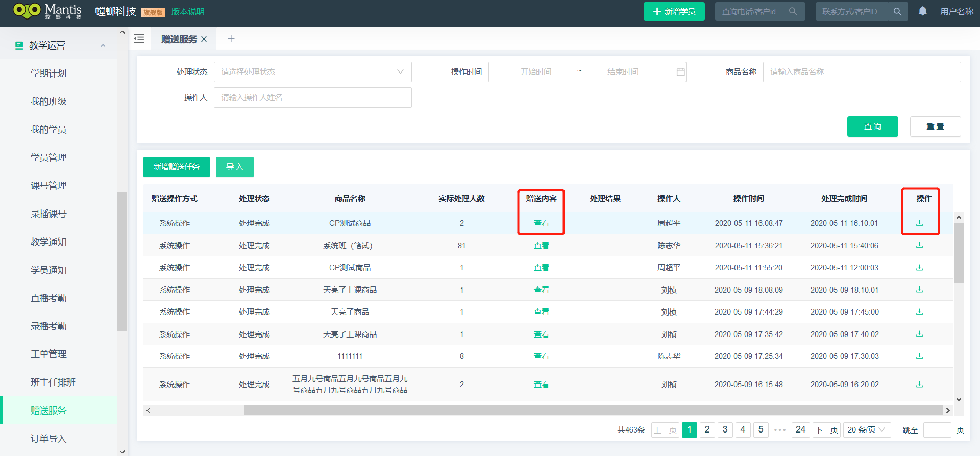Click operator name 周超平 in first row
This screenshot has height=456, width=980.
[669, 223]
